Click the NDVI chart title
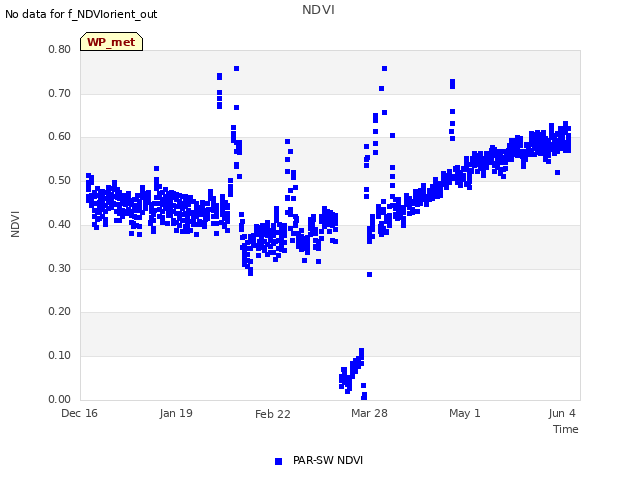Image resolution: width=640 pixels, height=480 pixels. point(318,10)
